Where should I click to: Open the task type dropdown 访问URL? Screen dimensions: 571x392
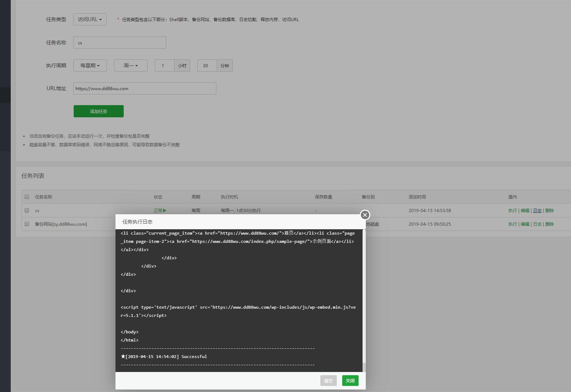pyautogui.click(x=90, y=19)
